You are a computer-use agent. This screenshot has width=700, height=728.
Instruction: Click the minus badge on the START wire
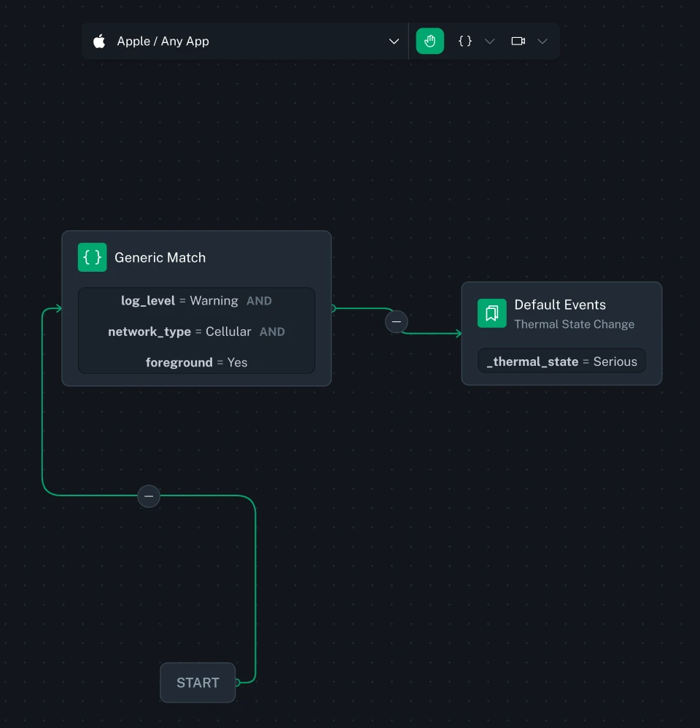pyautogui.click(x=149, y=496)
